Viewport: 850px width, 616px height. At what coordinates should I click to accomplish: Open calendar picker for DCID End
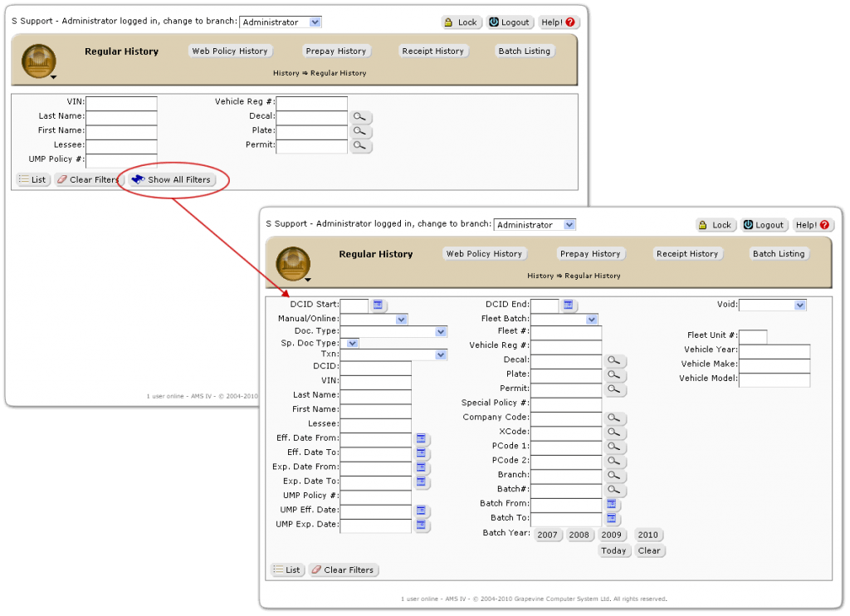point(569,306)
